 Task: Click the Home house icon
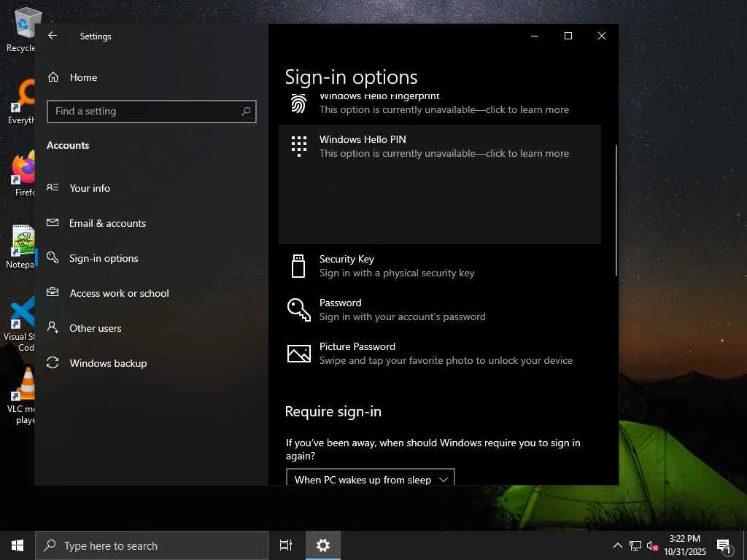coord(53,77)
